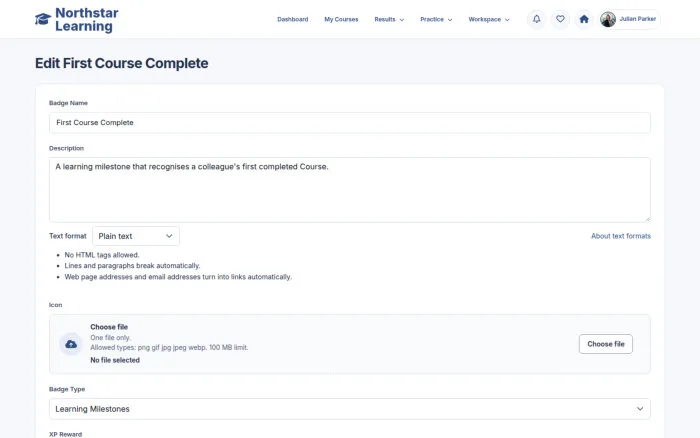Open the About text formats link
Image resolution: width=700 pixels, height=438 pixels.
pyautogui.click(x=621, y=236)
